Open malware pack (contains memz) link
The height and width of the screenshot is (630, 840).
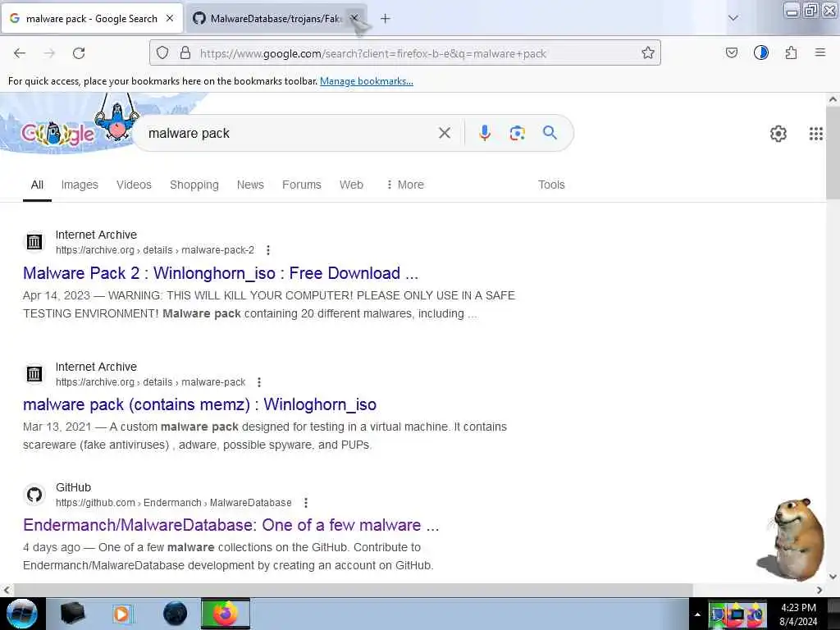pos(199,404)
